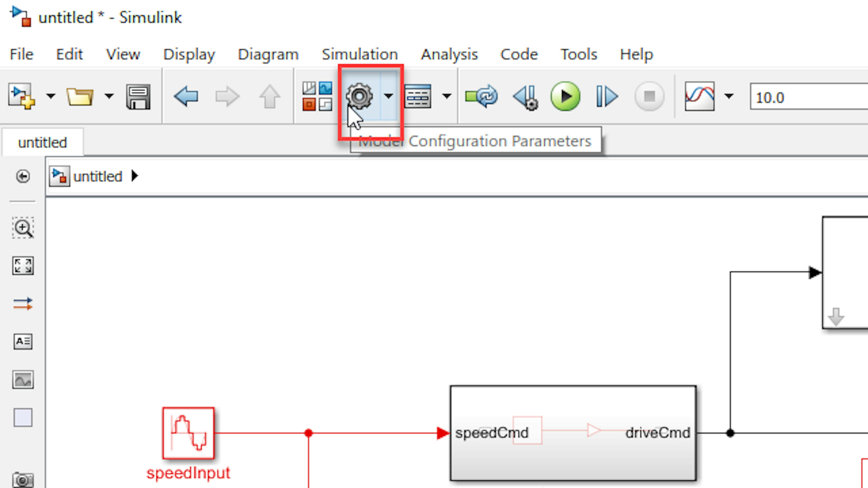Viewport: 868px width, 488px height.
Task: Run the simulation with green play button
Action: (x=565, y=96)
